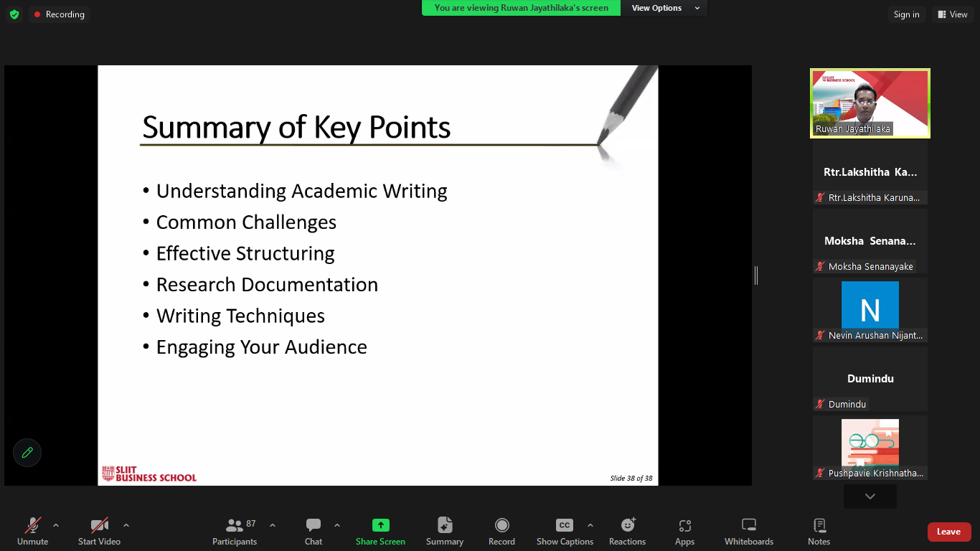Screen dimensions: 980x551
Task: Start Video with the camera toggle
Action: pyautogui.click(x=99, y=532)
